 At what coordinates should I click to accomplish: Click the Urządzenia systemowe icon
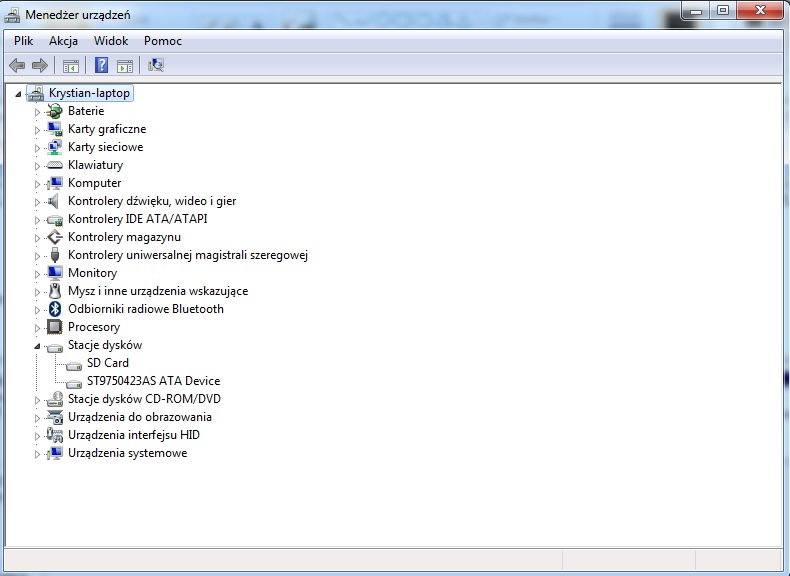point(54,453)
